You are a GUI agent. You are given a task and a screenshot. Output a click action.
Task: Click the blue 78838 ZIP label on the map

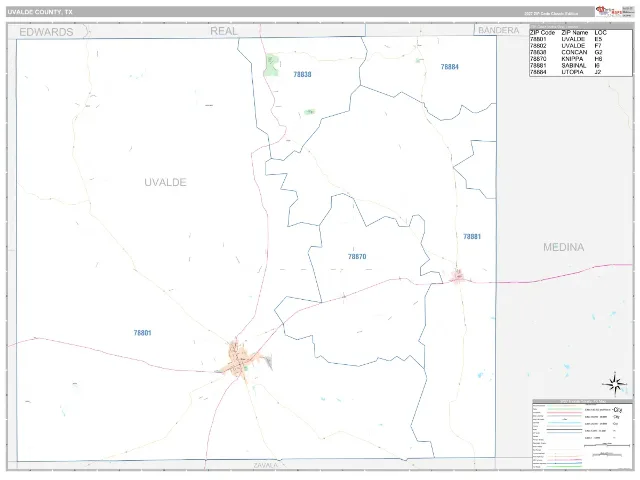click(x=302, y=74)
